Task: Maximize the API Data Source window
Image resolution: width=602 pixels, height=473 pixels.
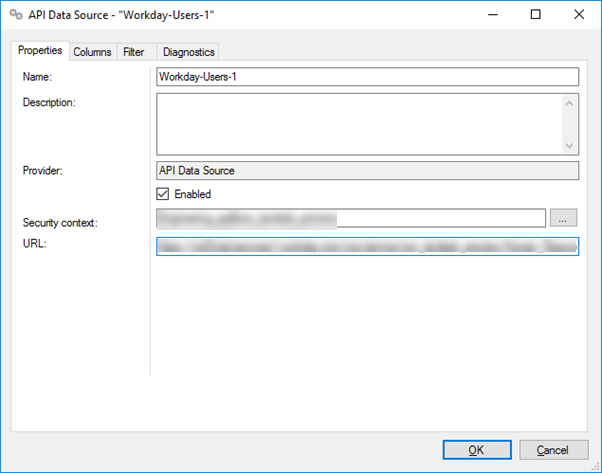Action: [x=536, y=15]
